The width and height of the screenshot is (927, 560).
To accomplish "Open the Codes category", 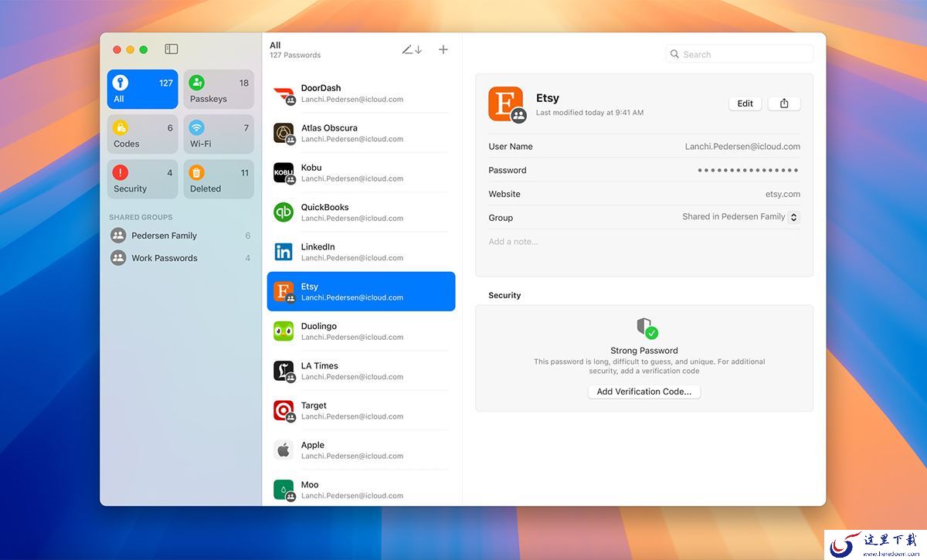I will coord(143,134).
